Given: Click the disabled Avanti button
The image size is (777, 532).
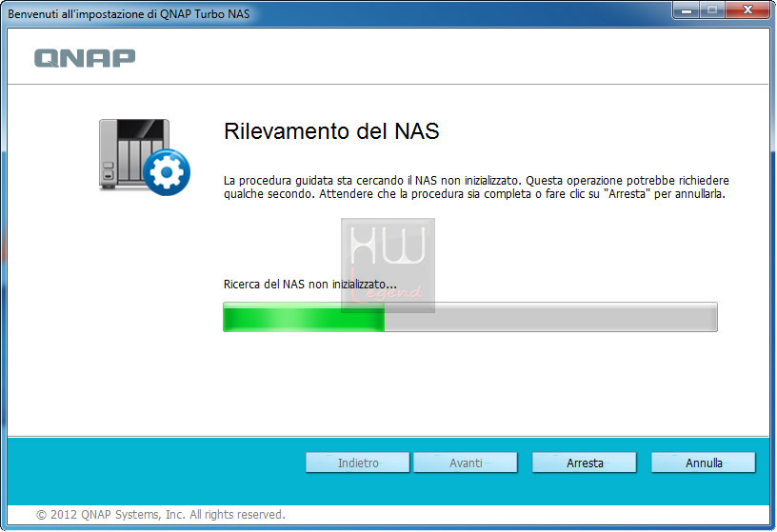Looking at the screenshot, I should click(x=466, y=463).
